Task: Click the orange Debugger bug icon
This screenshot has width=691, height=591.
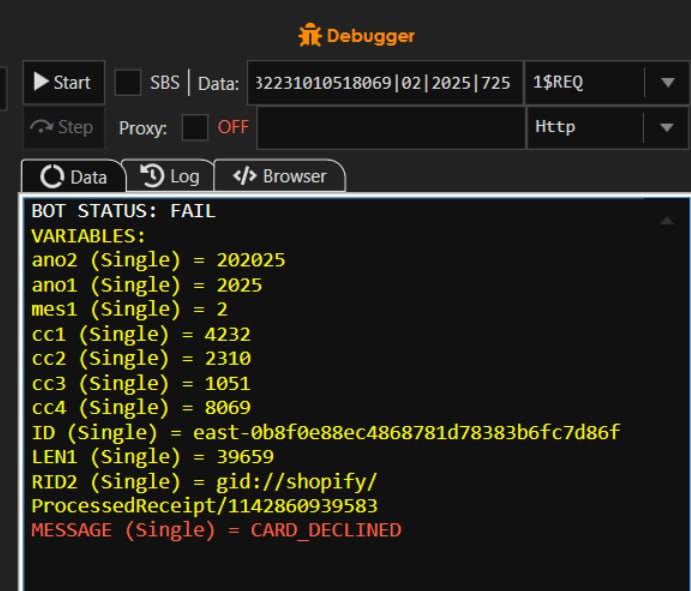Action: point(310,35)
